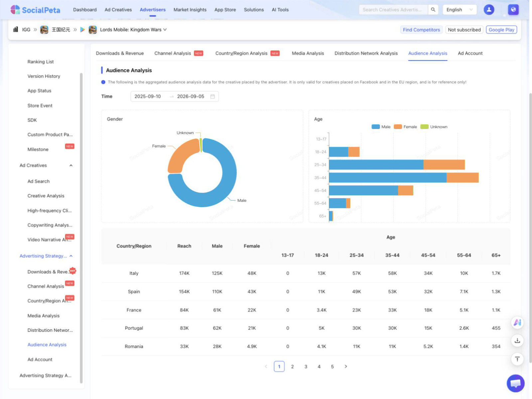Screen dimensions: 532x399
Task: Switch to Distribution Network Analysis tab
Action: (x=366, y=53)
